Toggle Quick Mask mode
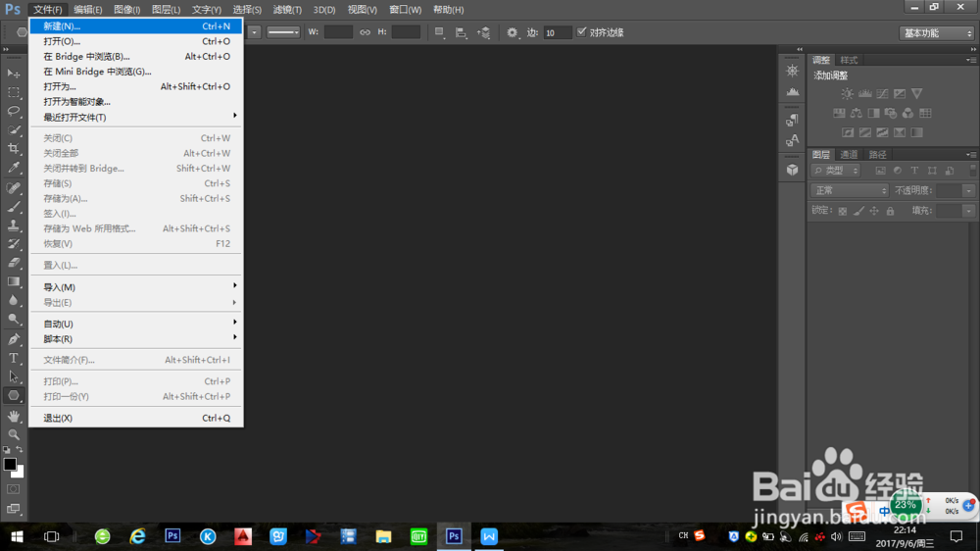Image resolution: width=980 pixels, height=551 pixels. 13,489
